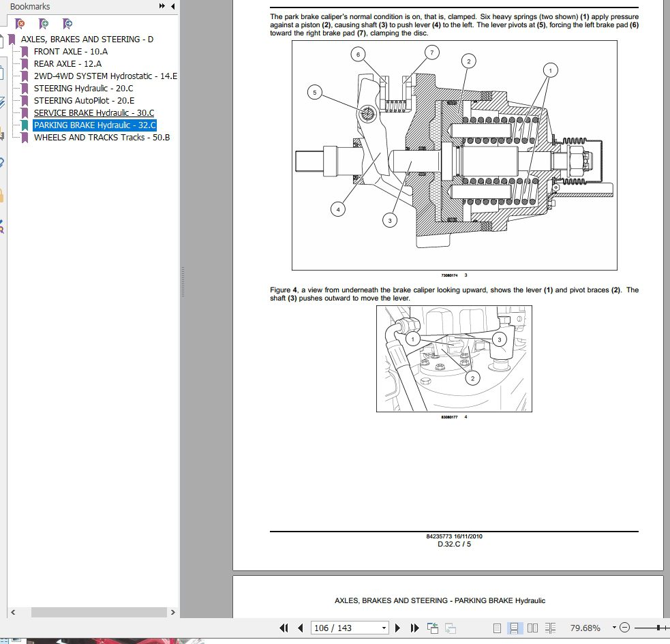Click the bookmark icon beside STEERING AutoPilot
The width and height of the screenshot is (670, 644).
click(25, 101)
